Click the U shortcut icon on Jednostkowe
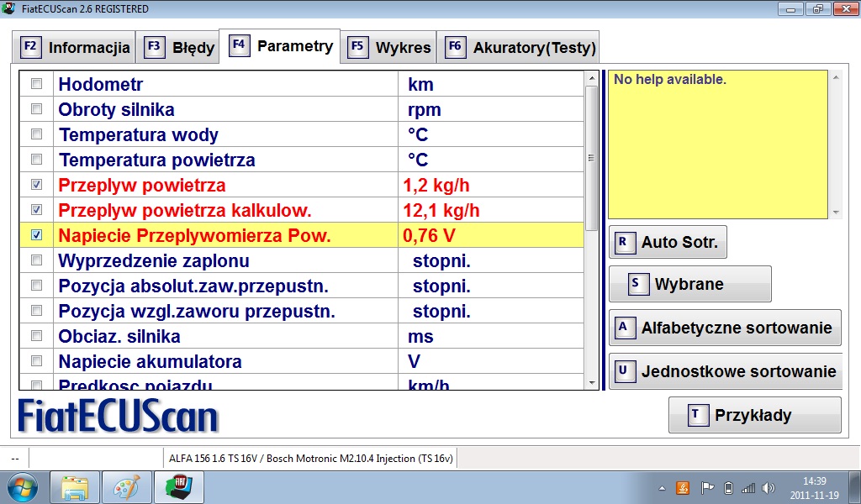Screen dimensions: 861x504 [625, 371]
